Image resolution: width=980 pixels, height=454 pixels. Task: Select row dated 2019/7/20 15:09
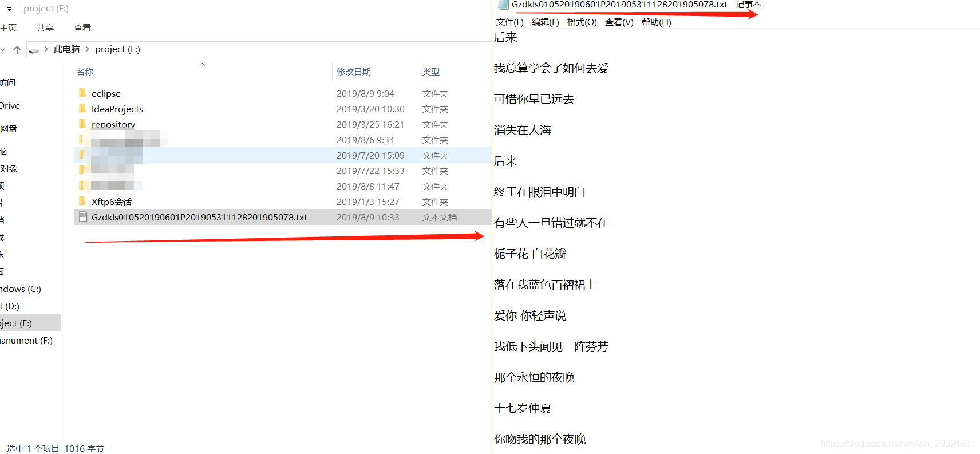(x=283, y=155)
